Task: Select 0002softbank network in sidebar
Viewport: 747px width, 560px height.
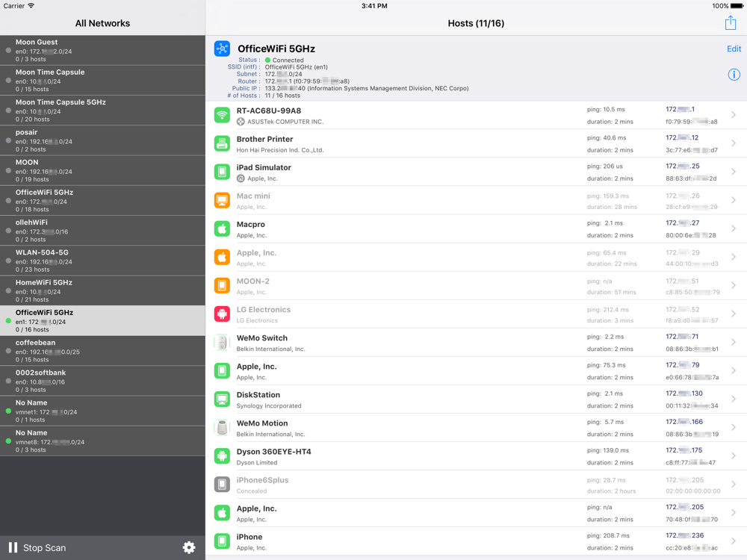Action: tap(102, 381)
